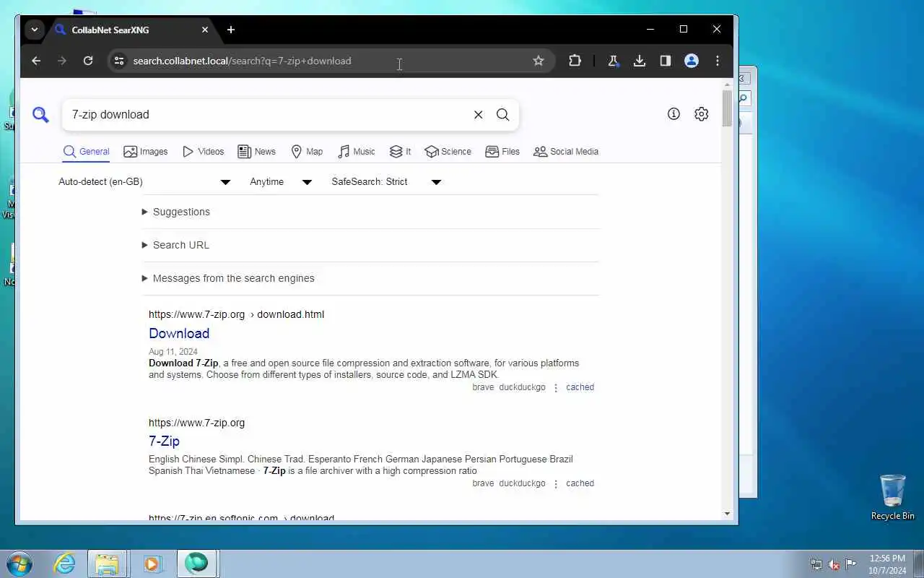Open the Anytime time range dropdown
This screenshot has height=578, width=924.
tap(281, 181)
